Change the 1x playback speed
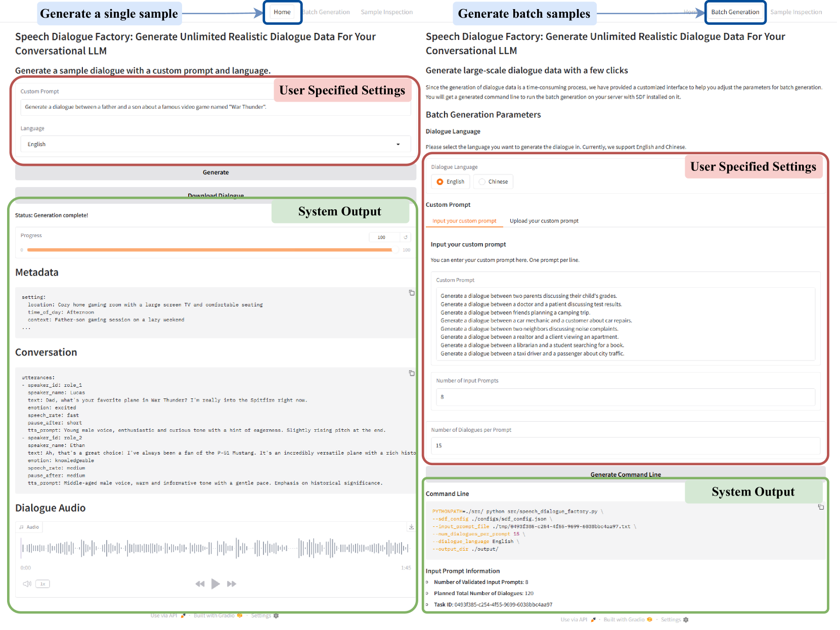This screenshot has height=630, width=840. 43,584
